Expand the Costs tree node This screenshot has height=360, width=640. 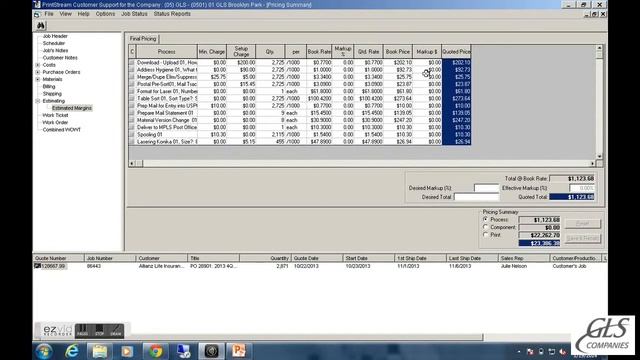[x=38, y=65]
